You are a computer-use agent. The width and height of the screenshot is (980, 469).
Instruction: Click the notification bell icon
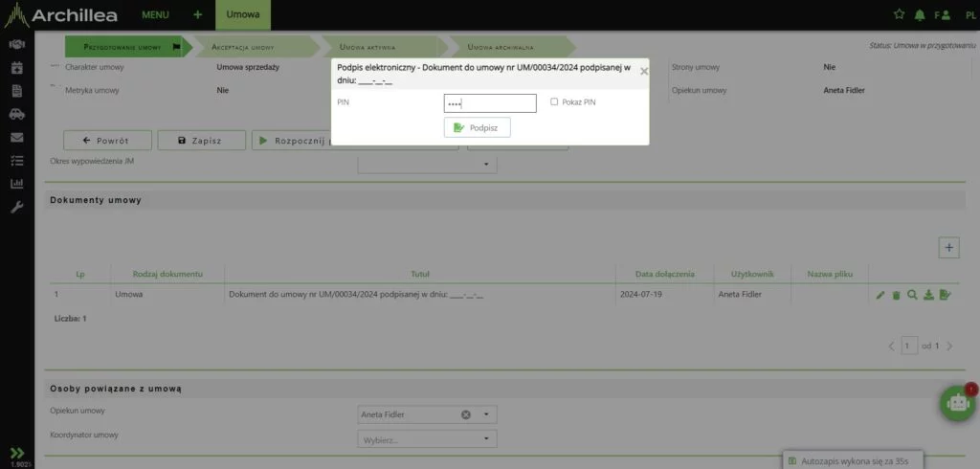click(920, 14)
